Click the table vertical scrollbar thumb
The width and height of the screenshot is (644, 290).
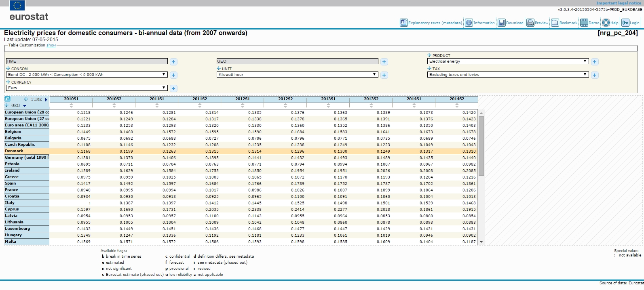coord(481,146)
